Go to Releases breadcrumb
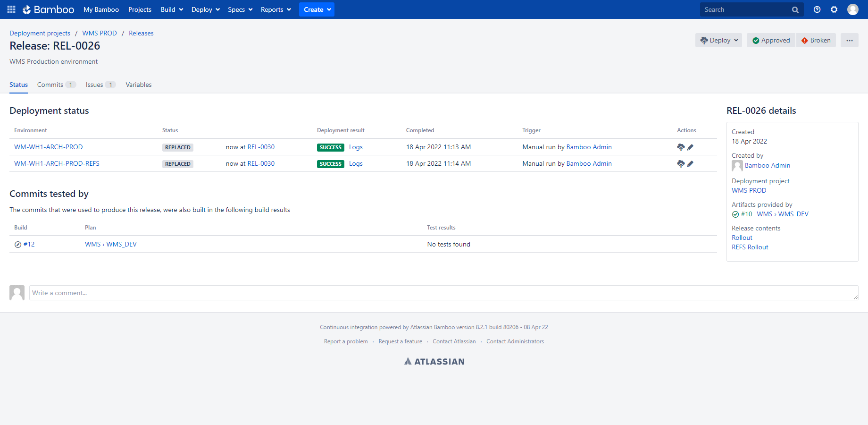The image size is (868, 425). 141,34
